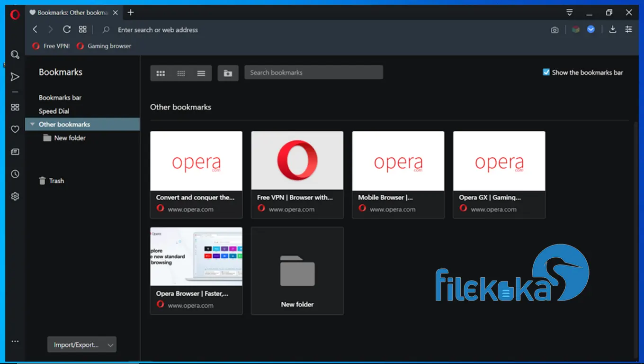Open Settings via sidebar gear icon
Screen dimensions: 644x364
(15, 196)
